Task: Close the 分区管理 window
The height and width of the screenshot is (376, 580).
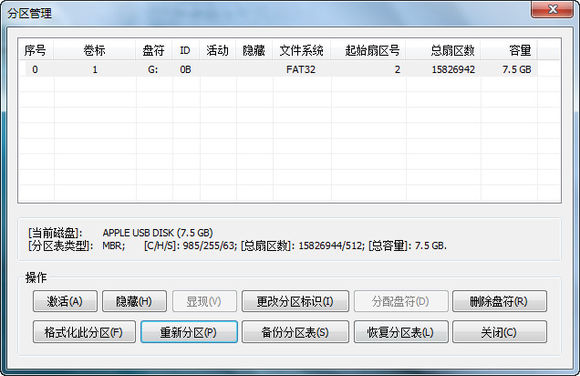Action: [x=553, y=9]
